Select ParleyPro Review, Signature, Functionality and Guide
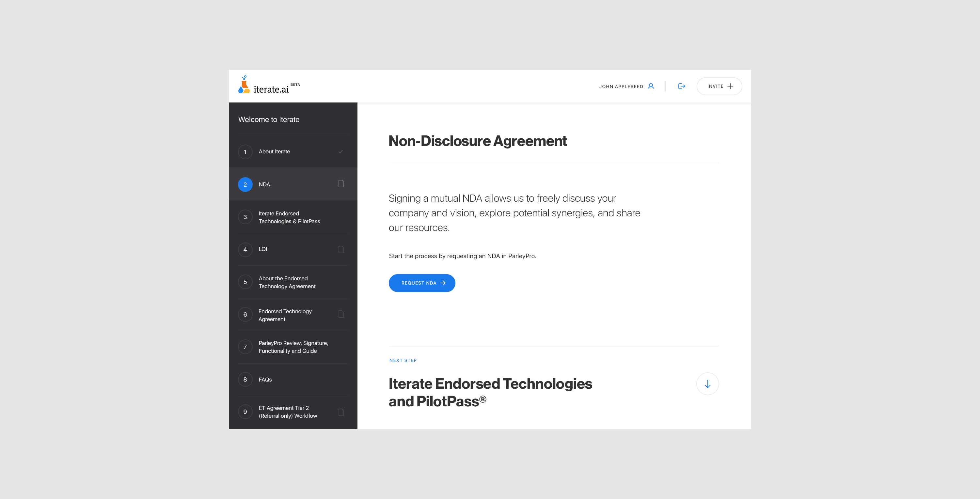The image size is (980, 499). [x=293, y=347]
